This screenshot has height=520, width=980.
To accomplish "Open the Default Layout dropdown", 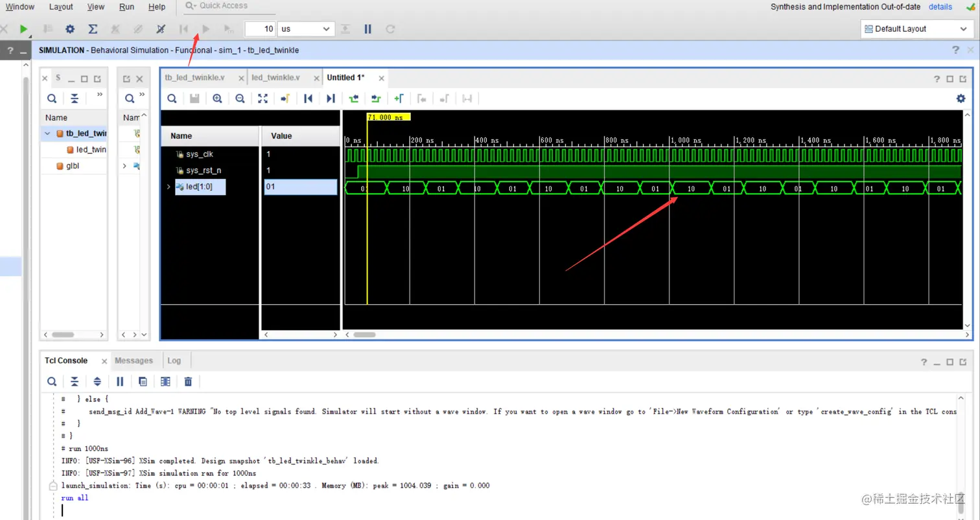I will [917, 29].
